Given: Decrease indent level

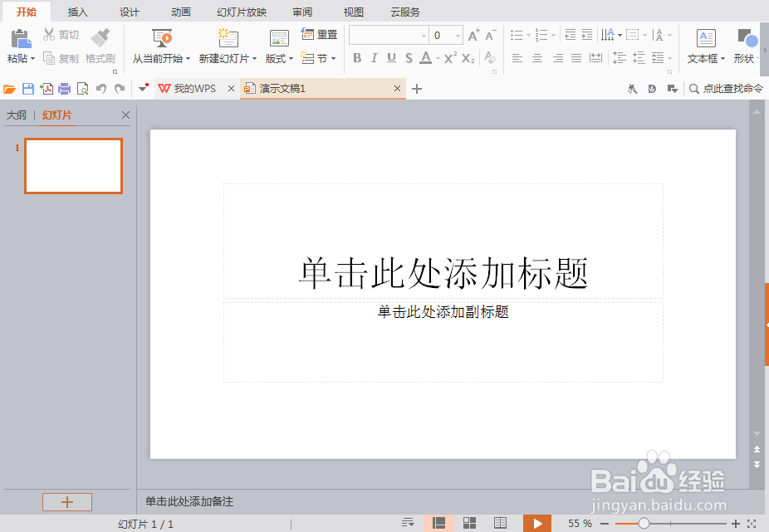Looking at the screenshot, I should (570, 35).
